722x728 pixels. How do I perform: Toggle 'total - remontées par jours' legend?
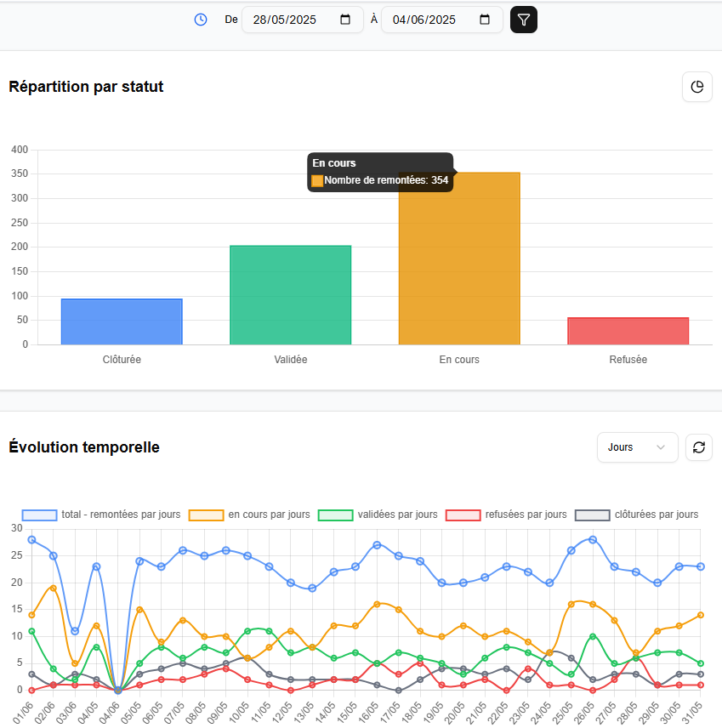tap(100, 515)
